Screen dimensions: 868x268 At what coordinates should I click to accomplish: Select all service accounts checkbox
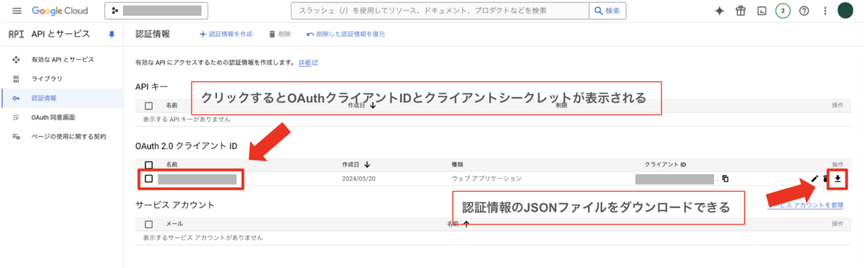tap(148, 224)
